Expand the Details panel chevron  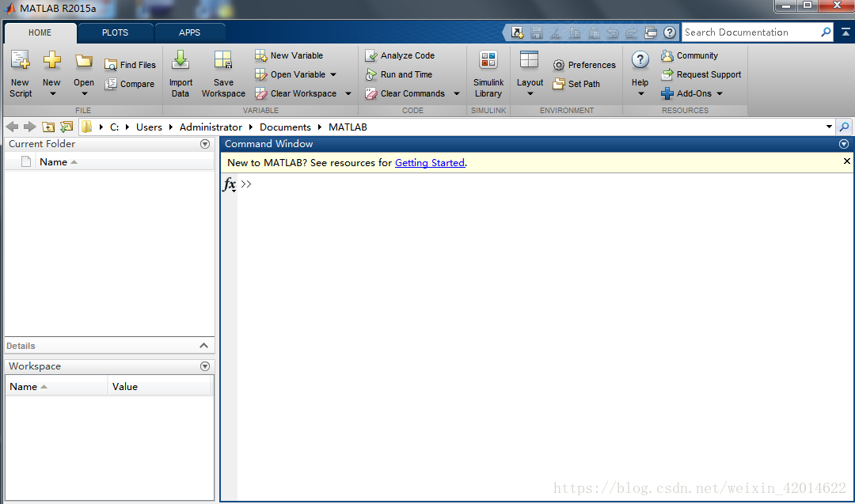(204, 346)
